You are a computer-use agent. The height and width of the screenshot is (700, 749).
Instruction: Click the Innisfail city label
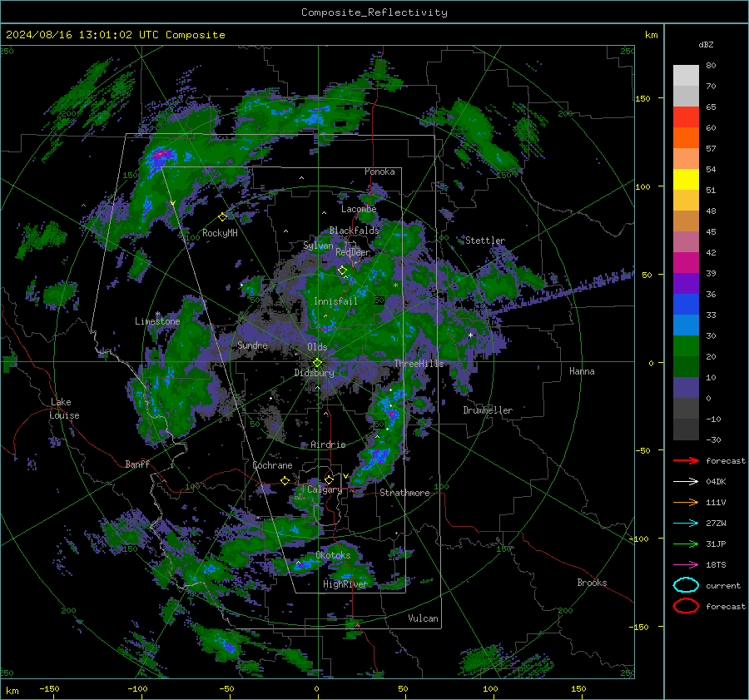(x=335, y=301)
